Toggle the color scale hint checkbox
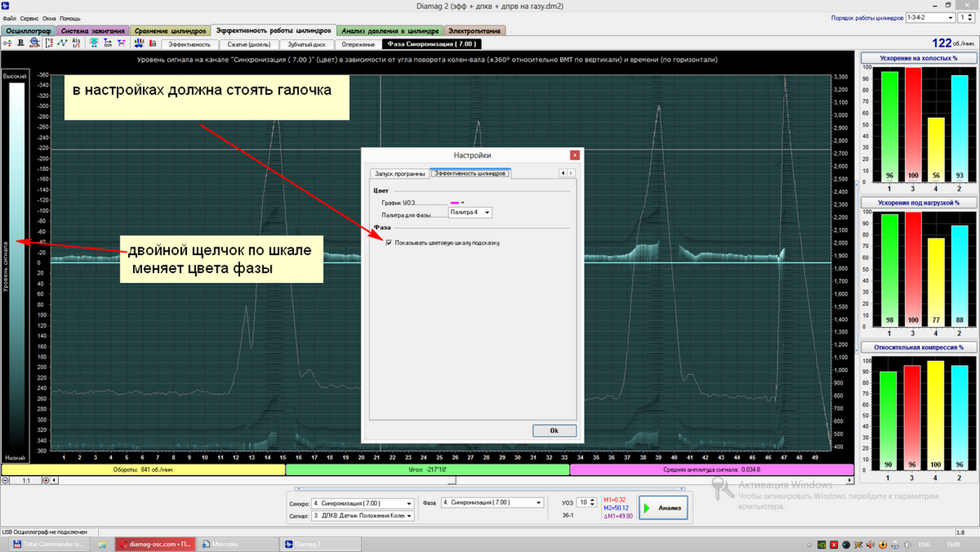 click(x=389, y=242)
